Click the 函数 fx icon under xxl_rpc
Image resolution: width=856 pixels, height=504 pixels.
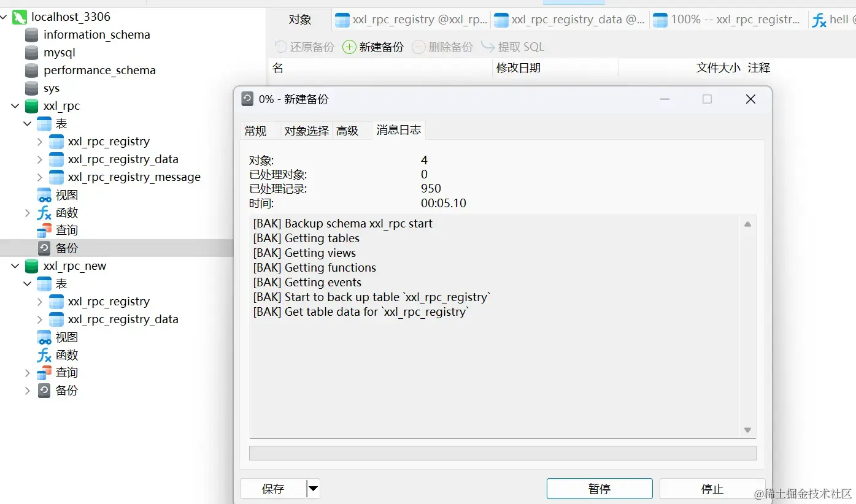pos(44,213)
